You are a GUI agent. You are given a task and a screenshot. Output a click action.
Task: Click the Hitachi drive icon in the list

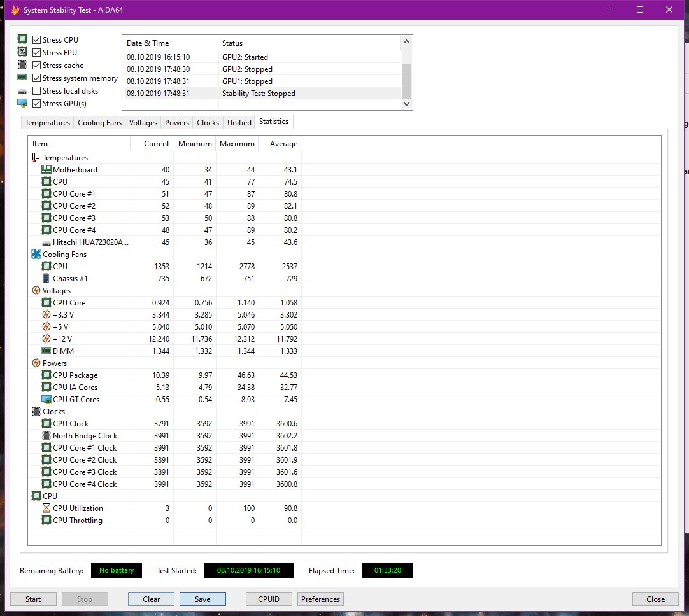pyautogui.click(x=46, y=243)
